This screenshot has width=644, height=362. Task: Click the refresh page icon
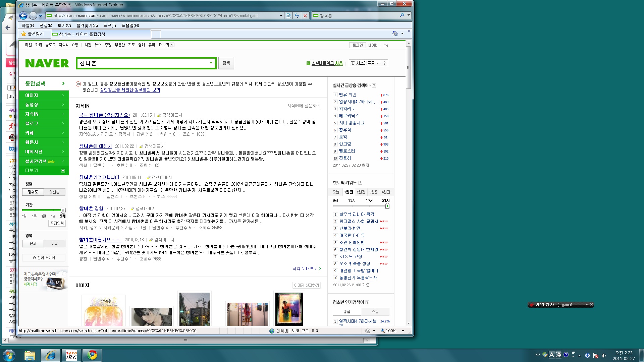297,15
